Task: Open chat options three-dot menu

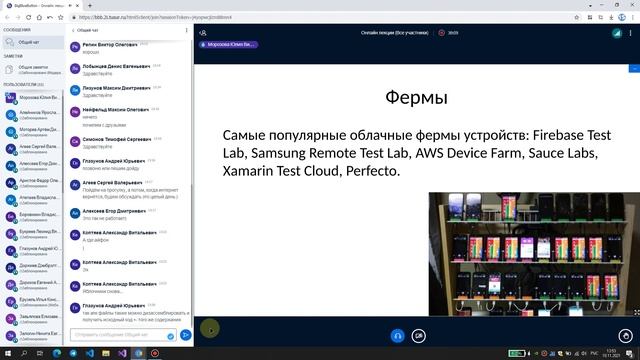Action: pyautogui.click(x=187, y=30)
